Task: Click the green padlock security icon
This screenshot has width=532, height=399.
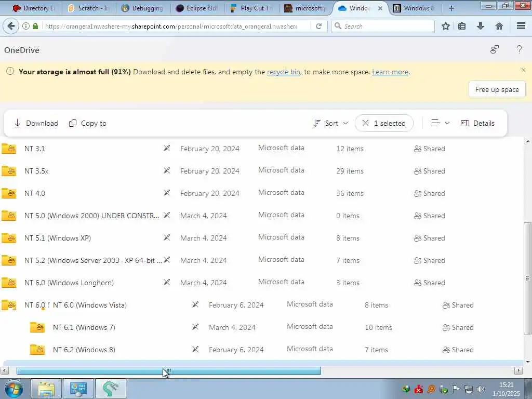Action: point(35,26)
